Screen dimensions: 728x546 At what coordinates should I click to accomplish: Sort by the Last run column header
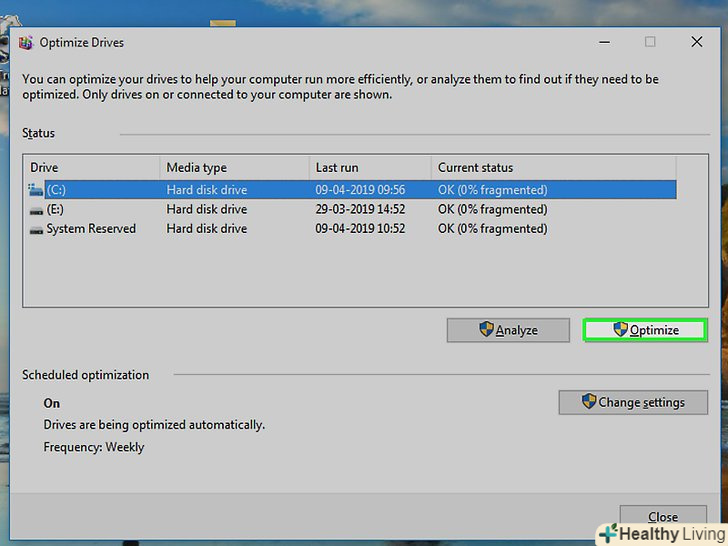pyautogui.click(x=370, y=168)
